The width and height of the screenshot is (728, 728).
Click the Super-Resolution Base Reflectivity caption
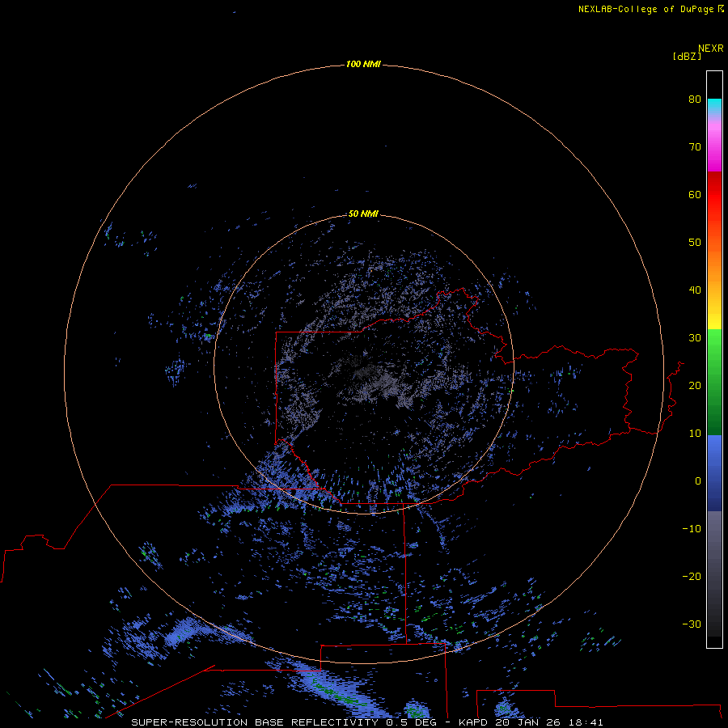pos(367,722)
